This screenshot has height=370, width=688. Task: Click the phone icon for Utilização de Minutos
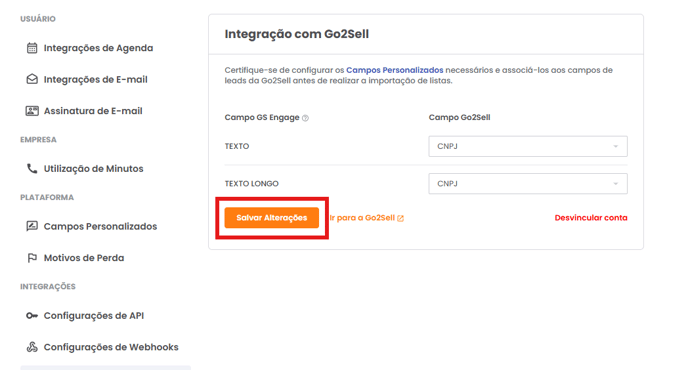pyautogui.click(x=32, y=169)
